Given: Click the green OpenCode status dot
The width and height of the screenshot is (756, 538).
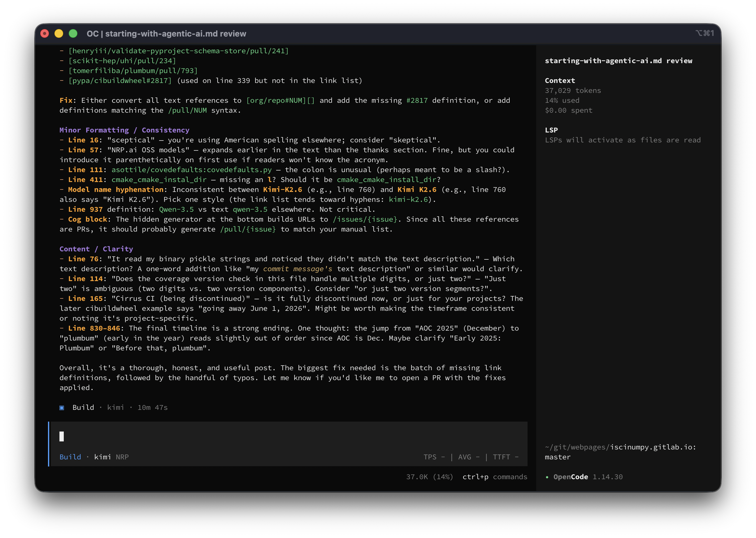Looking at the screenshot, I should coord(547,477).
